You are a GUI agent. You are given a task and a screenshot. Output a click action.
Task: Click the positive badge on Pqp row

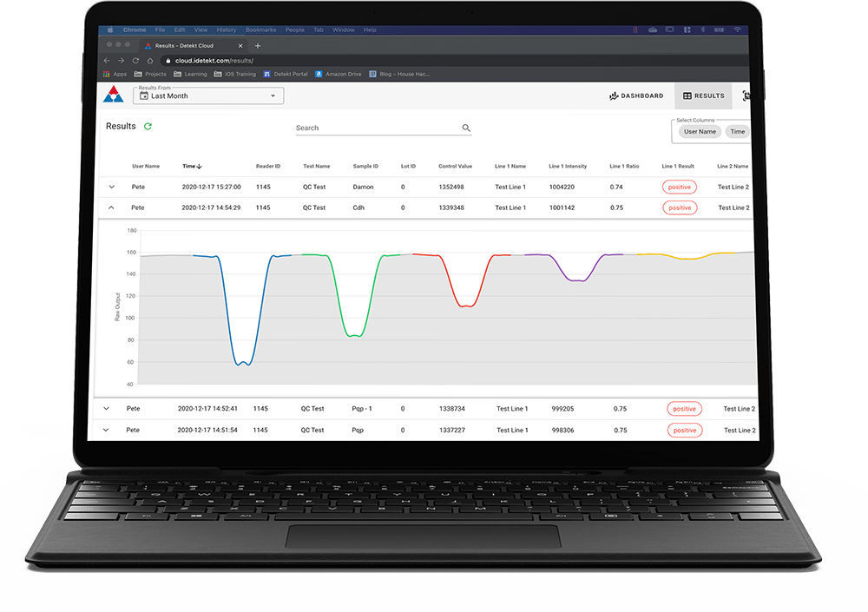[x=685, y=430]
